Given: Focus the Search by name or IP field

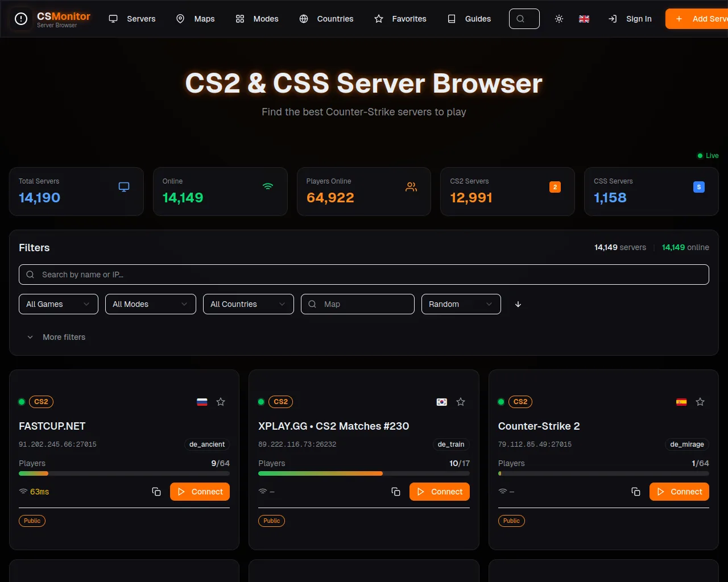Looking at the screenshot, I should pyautogui.click(x=364, y=275).
